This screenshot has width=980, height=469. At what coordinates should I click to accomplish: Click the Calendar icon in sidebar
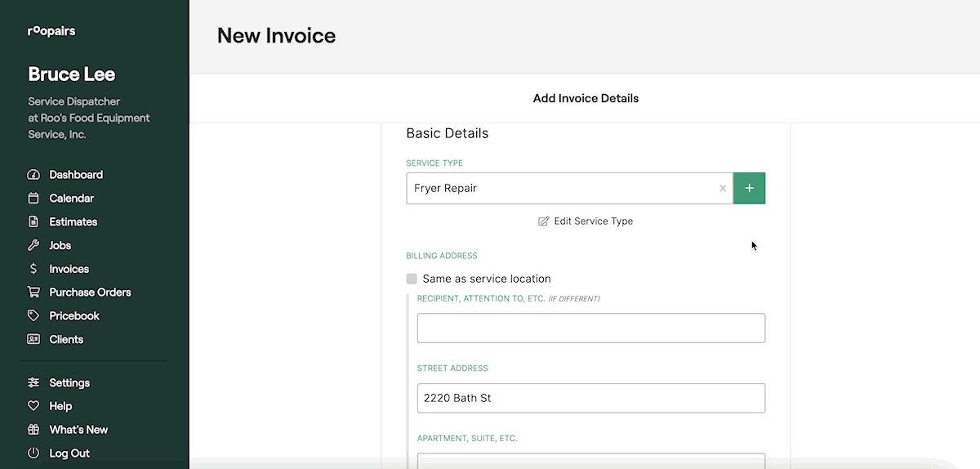click(x=33, y=199)
